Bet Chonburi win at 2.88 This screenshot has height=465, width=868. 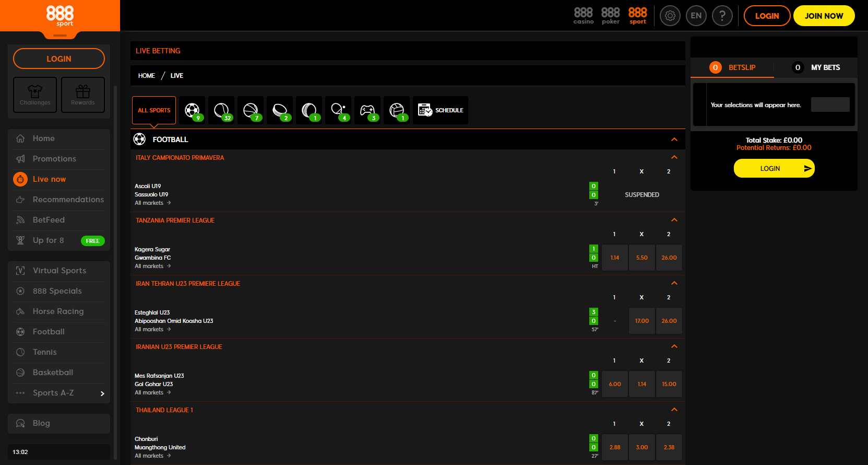coord(615,447)
